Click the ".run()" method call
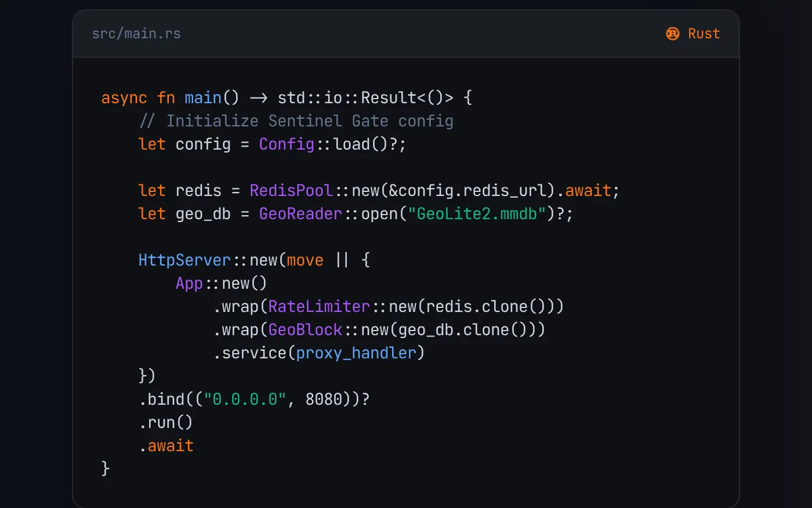 (x=166, y=422)
